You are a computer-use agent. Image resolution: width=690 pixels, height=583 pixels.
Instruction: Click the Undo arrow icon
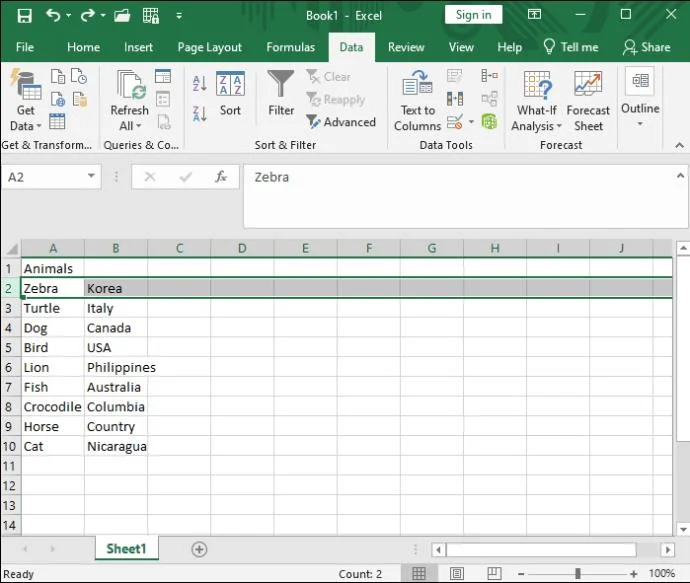53,15
